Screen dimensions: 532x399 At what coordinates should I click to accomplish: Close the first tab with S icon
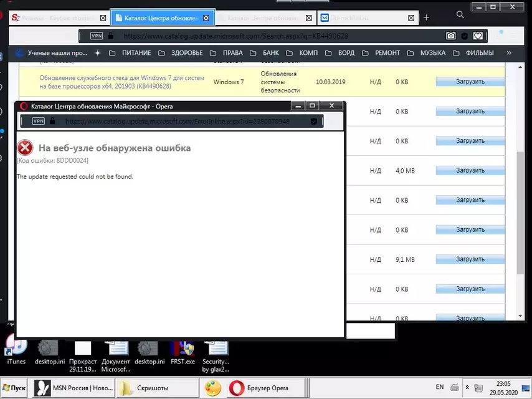coord(103,17)
